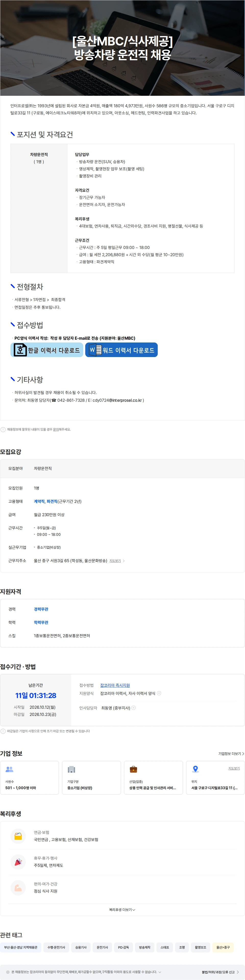Click the 사원수 card 501 ~ 1,000명 이하

(x=30, y=778)
